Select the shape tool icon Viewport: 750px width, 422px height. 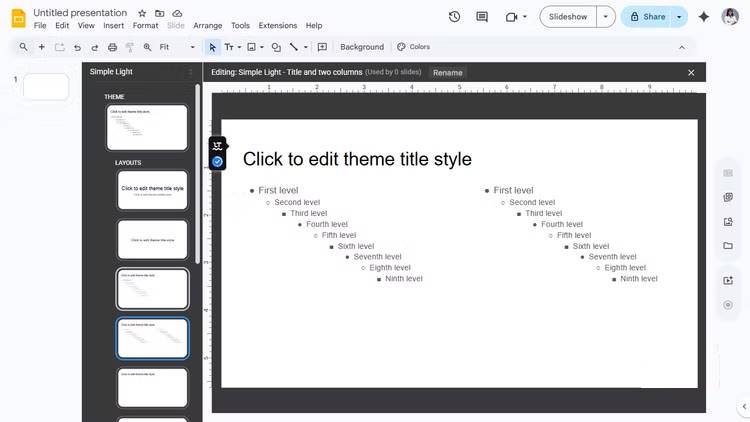pyautogui.click(x=276, y=47)
